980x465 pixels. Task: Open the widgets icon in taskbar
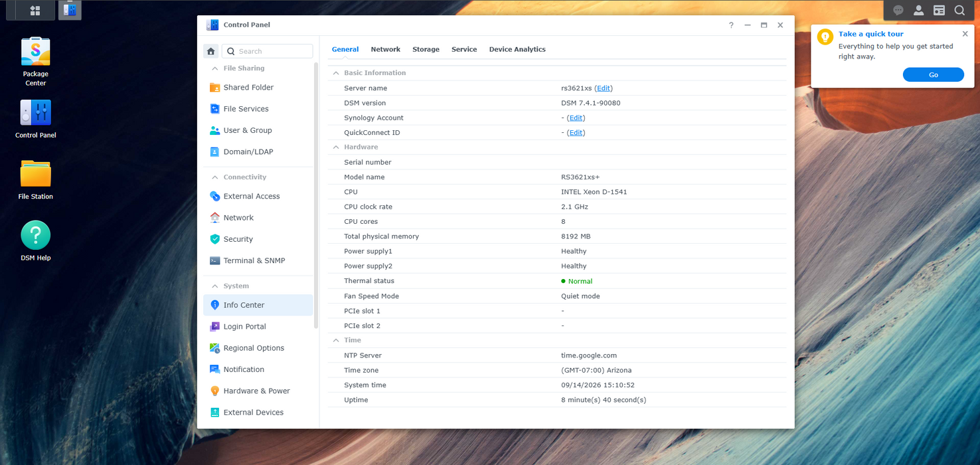click(x=939, y=10)
